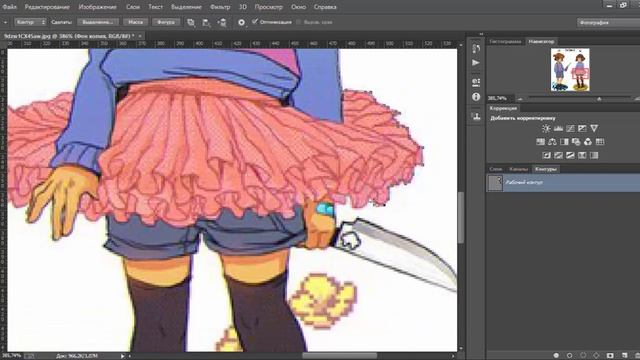Open the 3D menu

[243, 7]
